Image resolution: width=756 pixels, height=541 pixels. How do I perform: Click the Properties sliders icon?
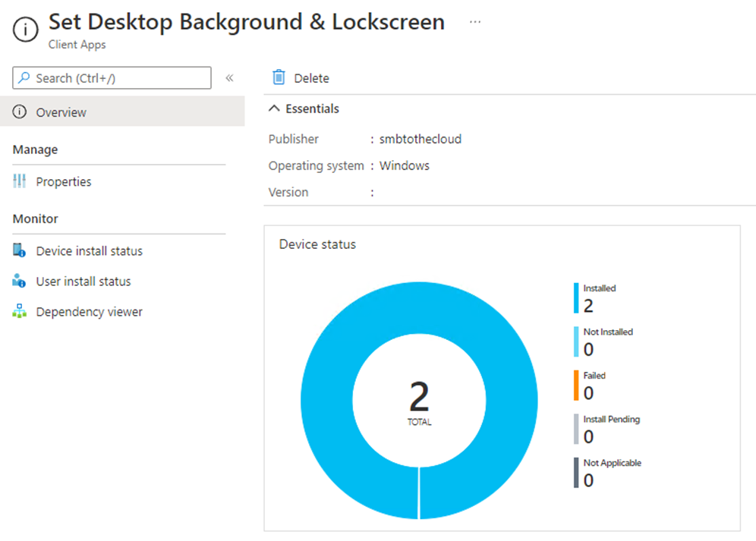pyautogui.click(x=20, y=181)
